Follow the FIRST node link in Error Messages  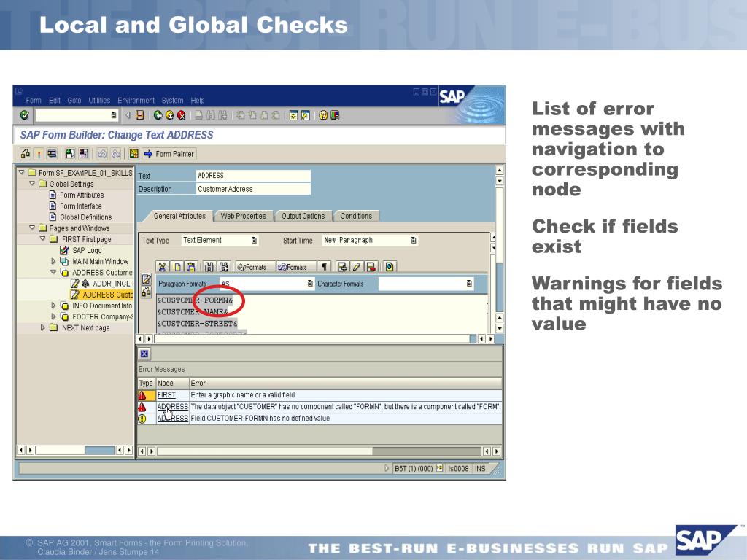pyautogui.click(x=166, y=395)
